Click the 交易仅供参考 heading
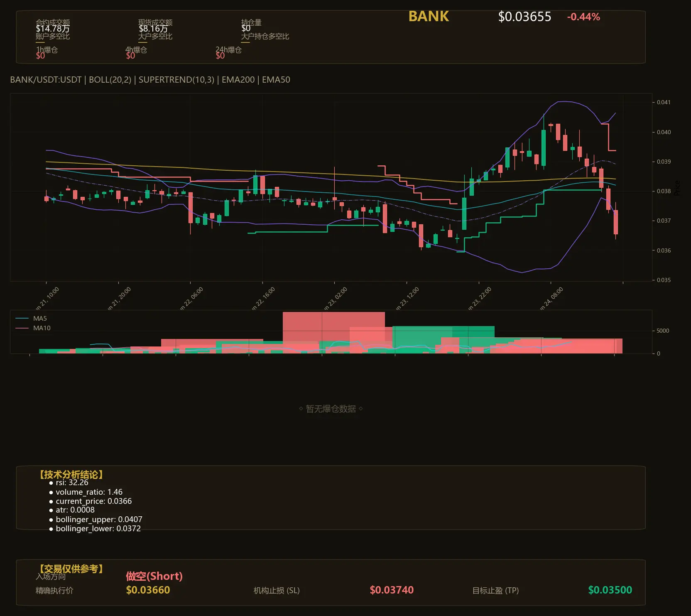Image resolution: width=691 pixels, height=616 pixels. pyautogui.click(x=71, y=569)
